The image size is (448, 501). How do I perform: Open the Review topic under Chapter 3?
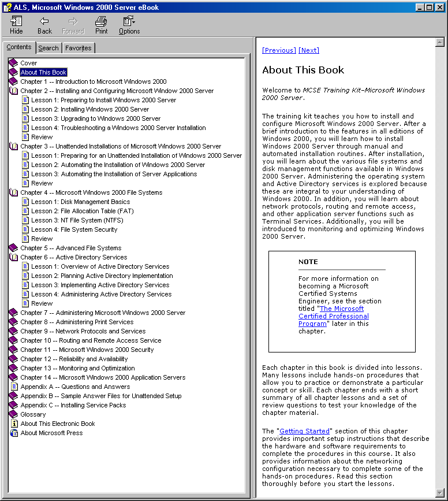click(42, 183)
